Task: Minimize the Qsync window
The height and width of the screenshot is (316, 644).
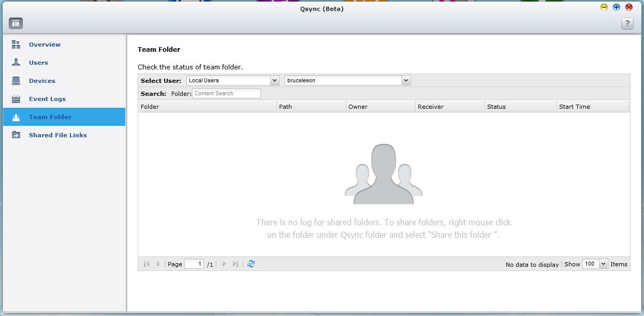Action: click(x=604, y=7)
